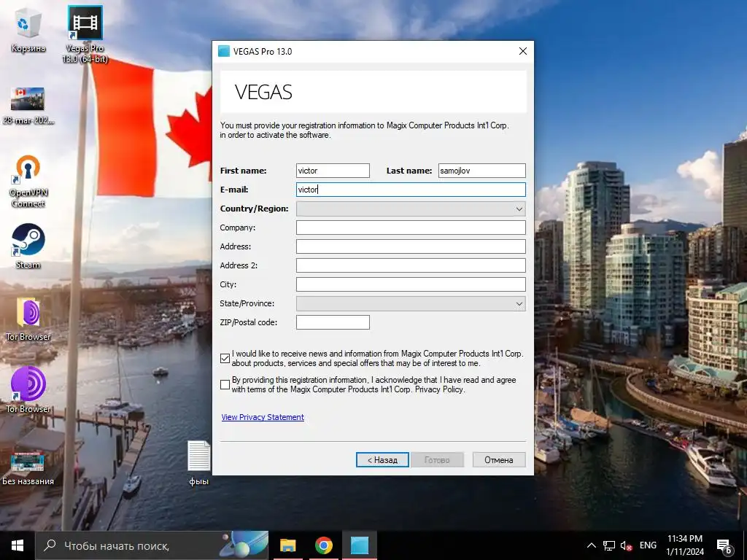The width and height of the screenshot is (747, 560).
Task: Select the Tor Browser folder icon
Action: (x=28, y=318)
